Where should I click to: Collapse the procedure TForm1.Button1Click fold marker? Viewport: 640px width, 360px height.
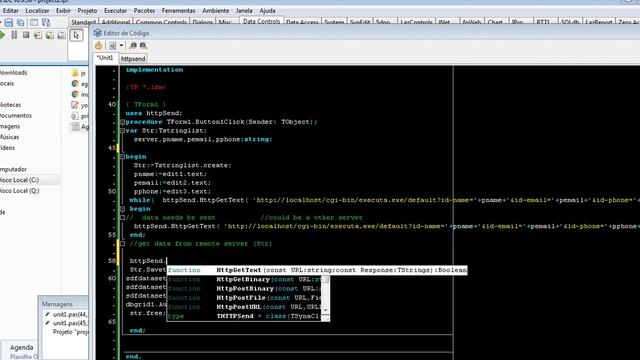(x=122, y=122)
